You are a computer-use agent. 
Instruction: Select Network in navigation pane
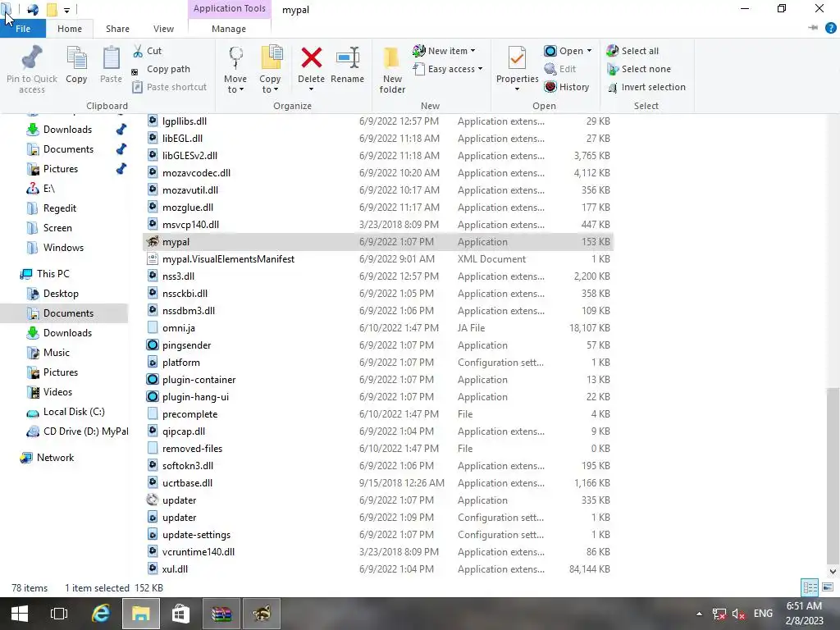pos(55,458)
